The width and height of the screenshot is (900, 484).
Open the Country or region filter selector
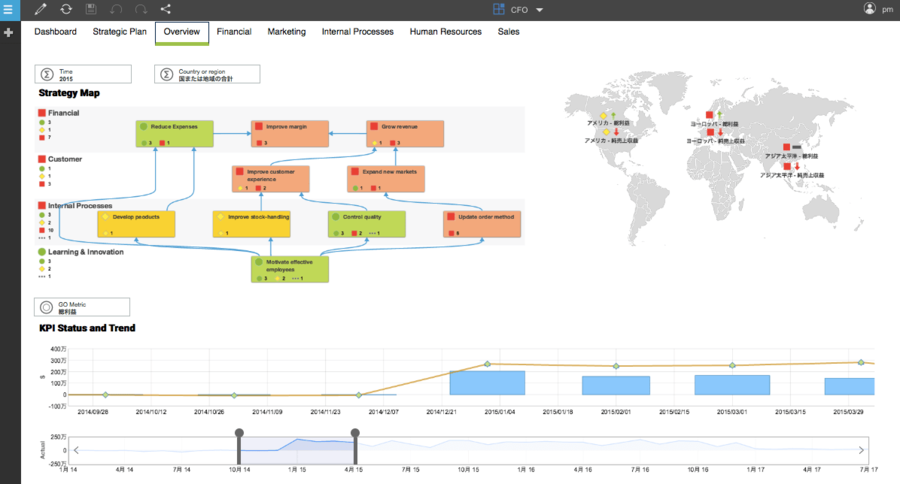[207, 74]
